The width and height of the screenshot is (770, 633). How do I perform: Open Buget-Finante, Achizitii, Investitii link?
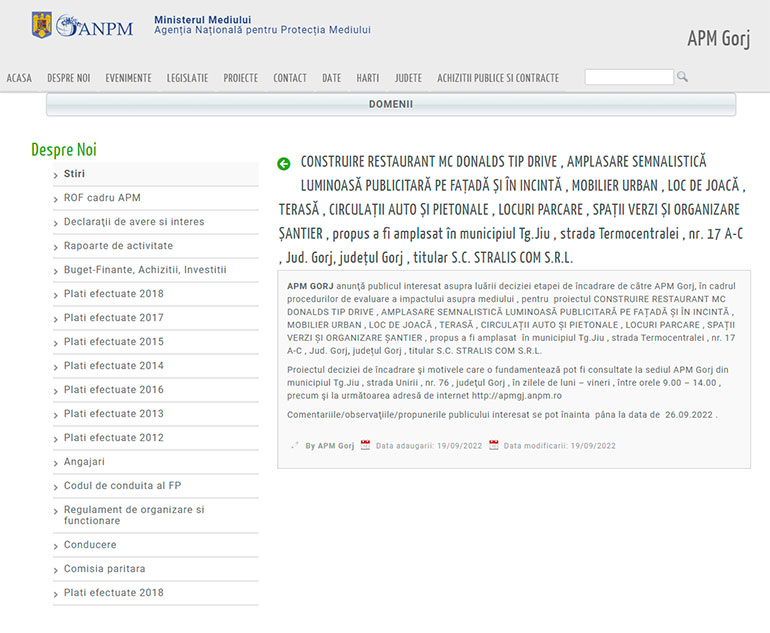[145, 270]
